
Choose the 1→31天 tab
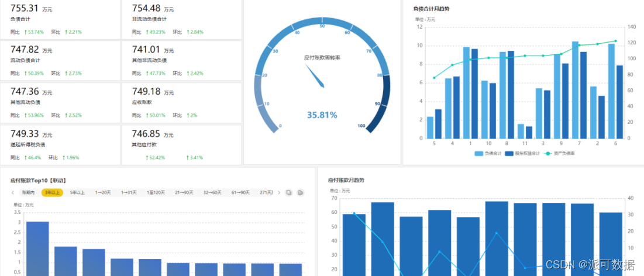129,192
